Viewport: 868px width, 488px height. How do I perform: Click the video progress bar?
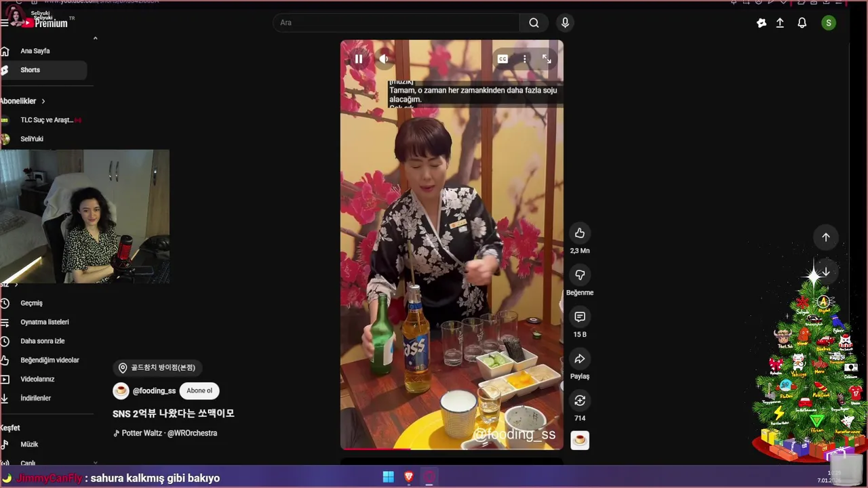452,448
